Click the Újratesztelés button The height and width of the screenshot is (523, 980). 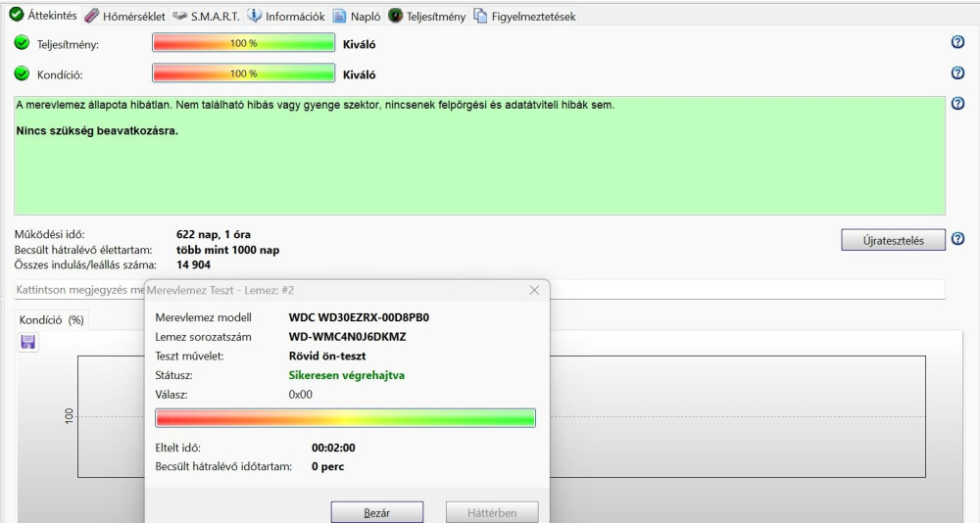click(x=893, y=240)
